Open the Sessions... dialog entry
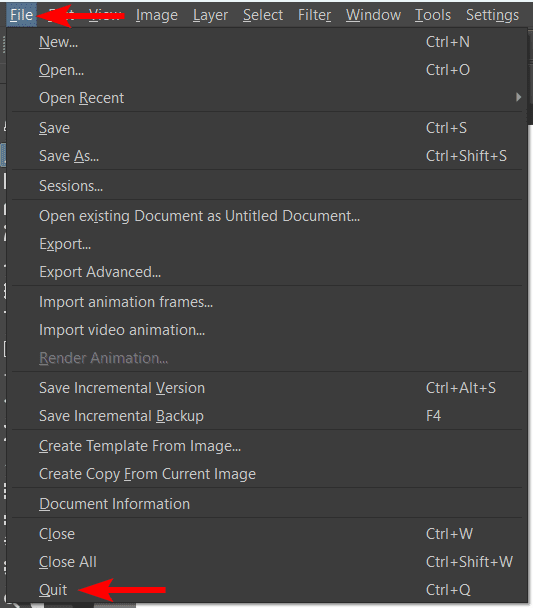Viewport: 533px width, 608px height. pos(267,186)
